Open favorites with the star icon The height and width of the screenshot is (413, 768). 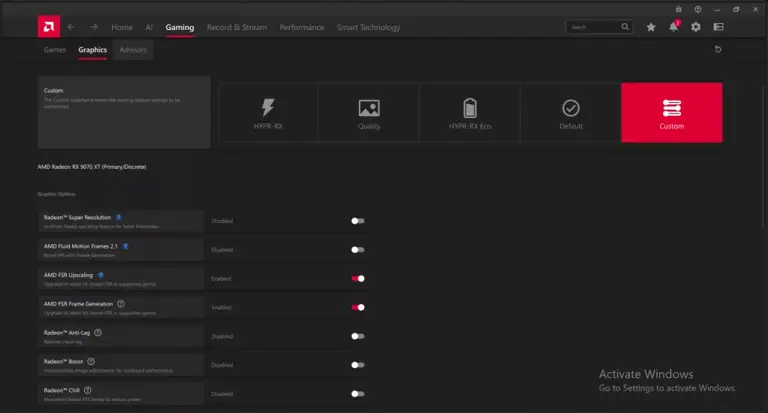pyautogui.click(x=651, y=27)
